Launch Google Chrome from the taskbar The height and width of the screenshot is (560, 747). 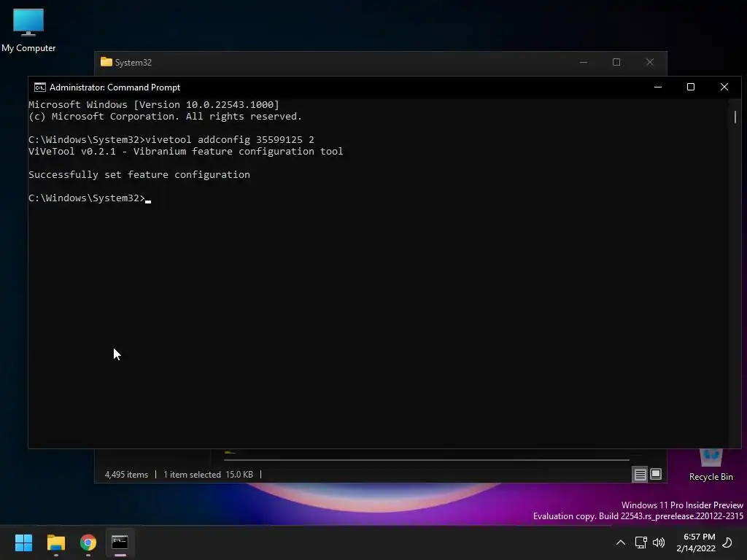point(88,542)
